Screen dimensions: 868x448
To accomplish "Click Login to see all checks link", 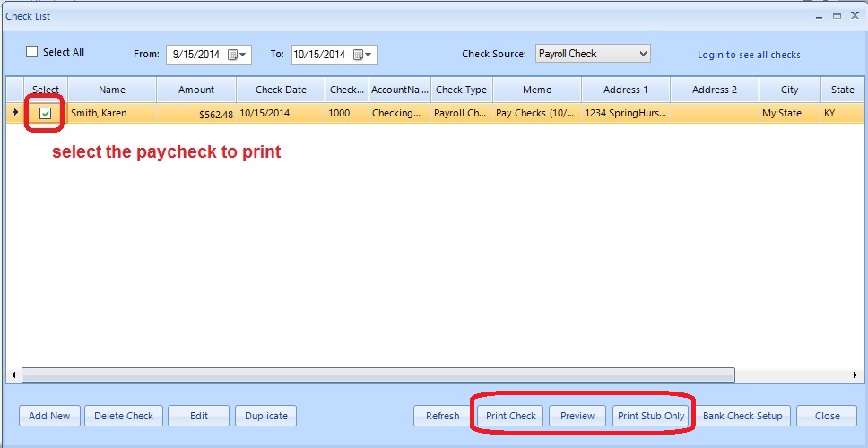I will point(749,55).
